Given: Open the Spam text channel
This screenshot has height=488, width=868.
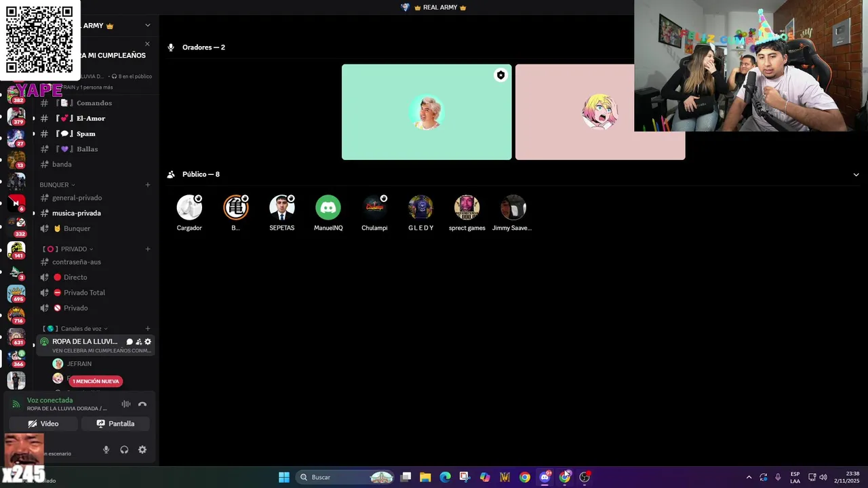Looking at the screenshot, I should click(x=95, y=134).
